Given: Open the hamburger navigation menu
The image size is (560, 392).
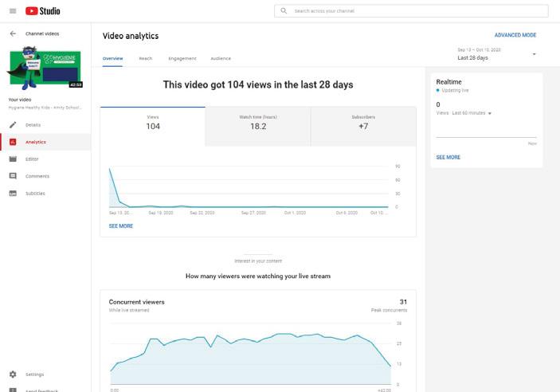Looking at the screenshot, I should click(x=13, y=11).
